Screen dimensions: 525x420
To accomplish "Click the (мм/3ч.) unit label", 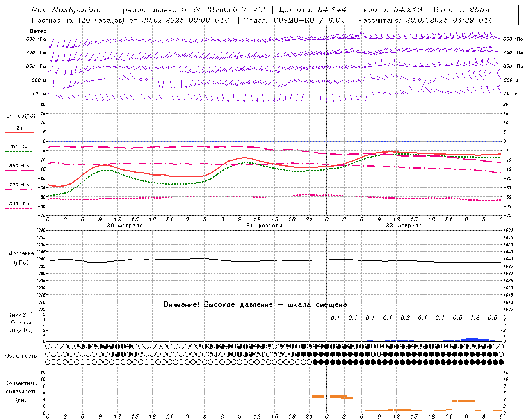I will [21, 315].
